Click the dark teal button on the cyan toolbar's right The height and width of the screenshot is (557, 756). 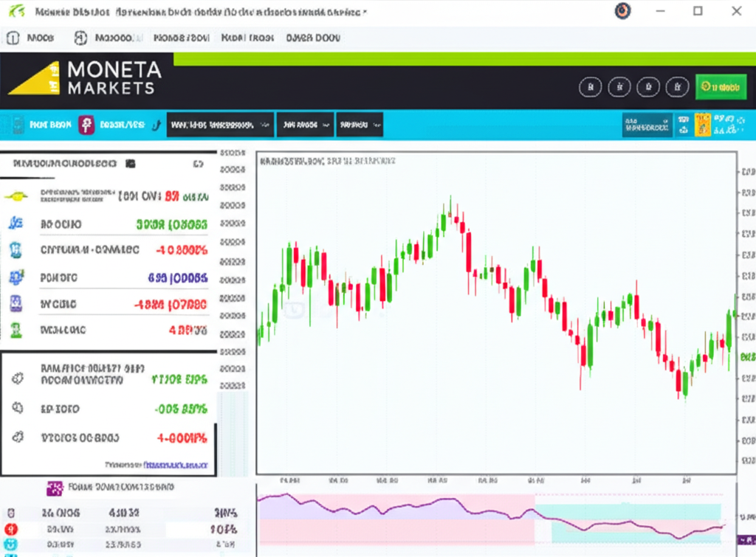[x=647, y=125]
